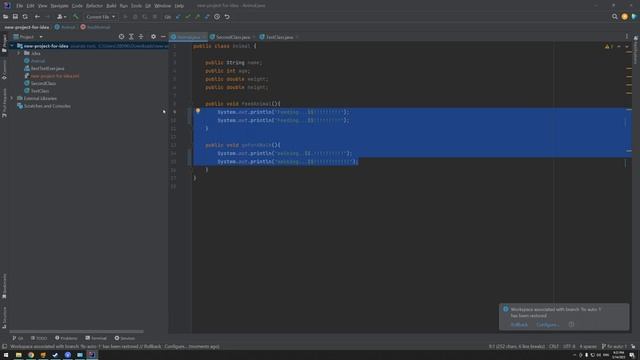640x360 pixels.
Task: Click the Save All toolbar icon
Action: click(15, 17)
